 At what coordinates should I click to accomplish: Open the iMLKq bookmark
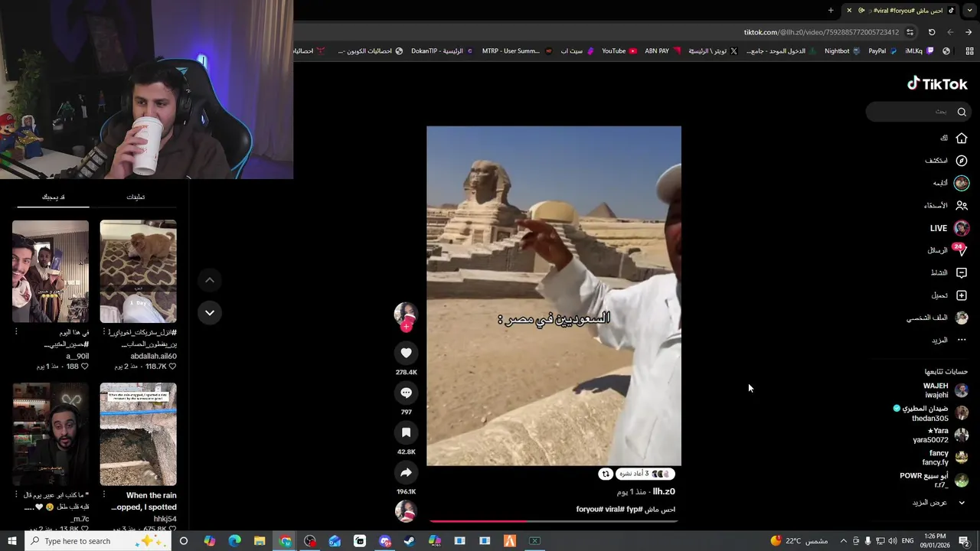pos(919,51)
